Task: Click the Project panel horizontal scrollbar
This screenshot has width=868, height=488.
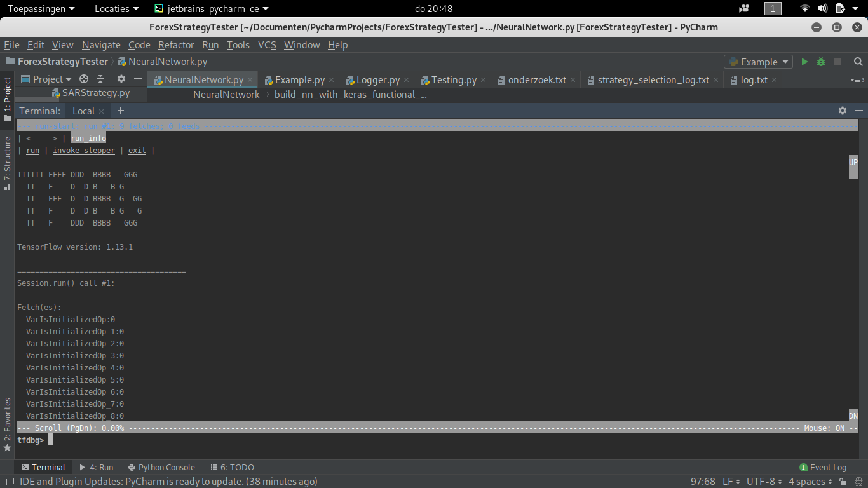Action: [37, 100]
